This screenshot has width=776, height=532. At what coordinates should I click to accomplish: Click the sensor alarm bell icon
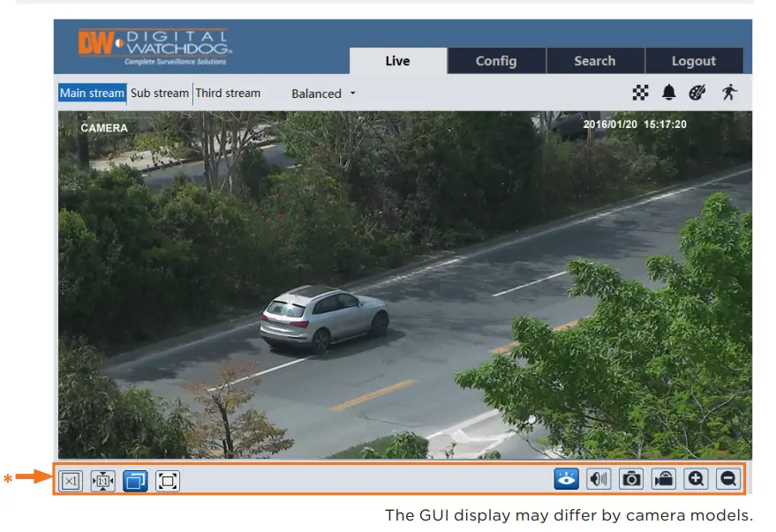[669, 93]
